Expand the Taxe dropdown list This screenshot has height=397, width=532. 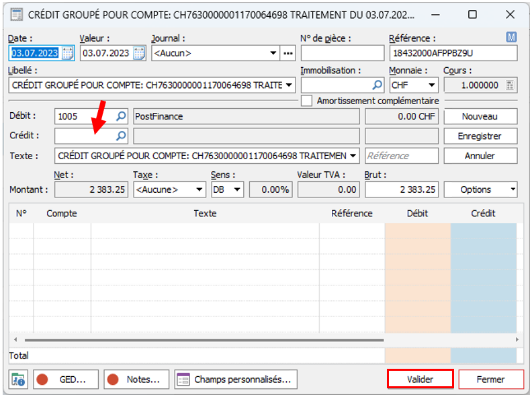199,190
